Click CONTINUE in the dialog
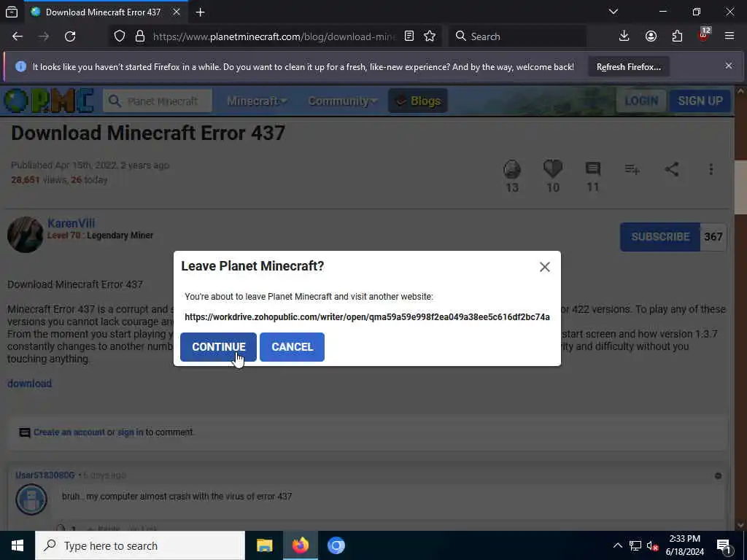Viewport: 747px width, 560px height. [x=218, y=346]
